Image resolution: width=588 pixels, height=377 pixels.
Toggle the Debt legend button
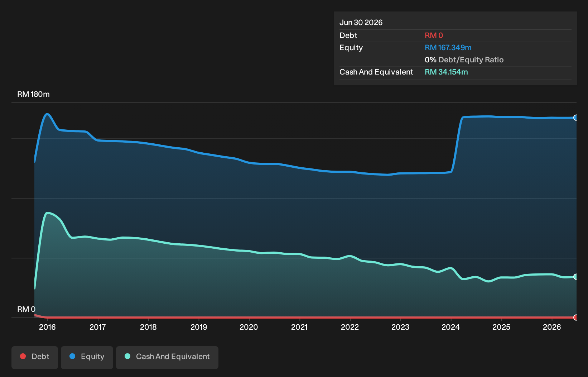(x=35, y=357)
